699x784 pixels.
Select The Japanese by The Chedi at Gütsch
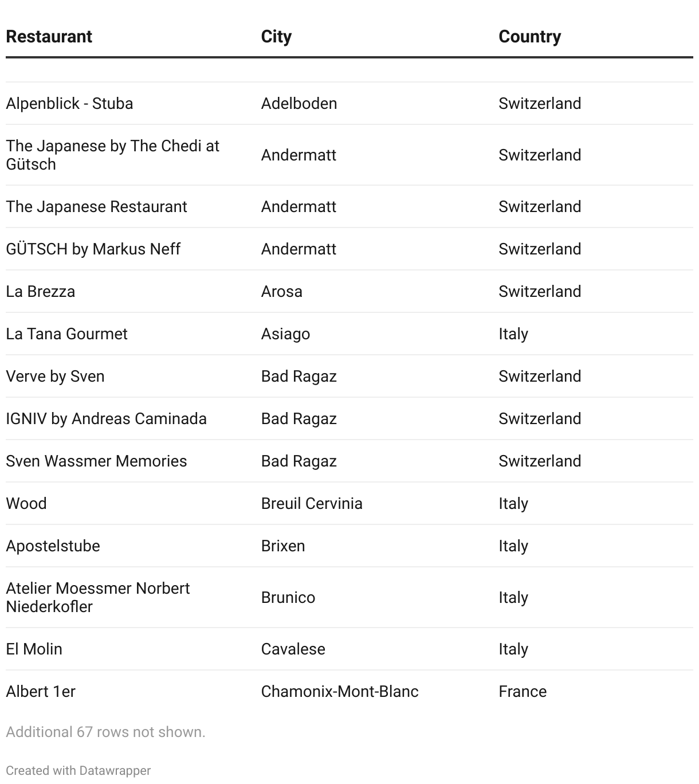pos(112,155)
